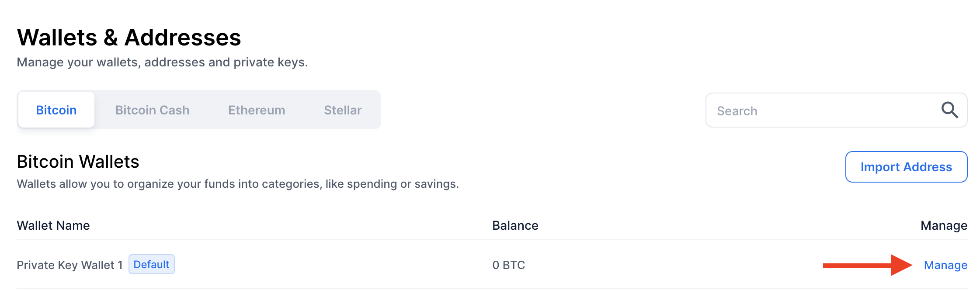Click the search magnifier icon
Image resolution: width=980 pixels, height=290 pixels.
pyautogui.click(x=949, y=110)
